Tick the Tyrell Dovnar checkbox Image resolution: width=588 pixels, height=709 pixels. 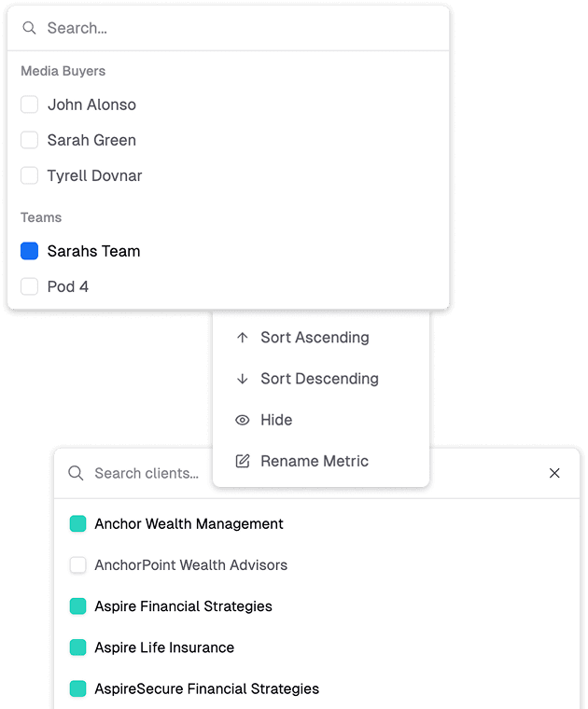pos(30,175)
